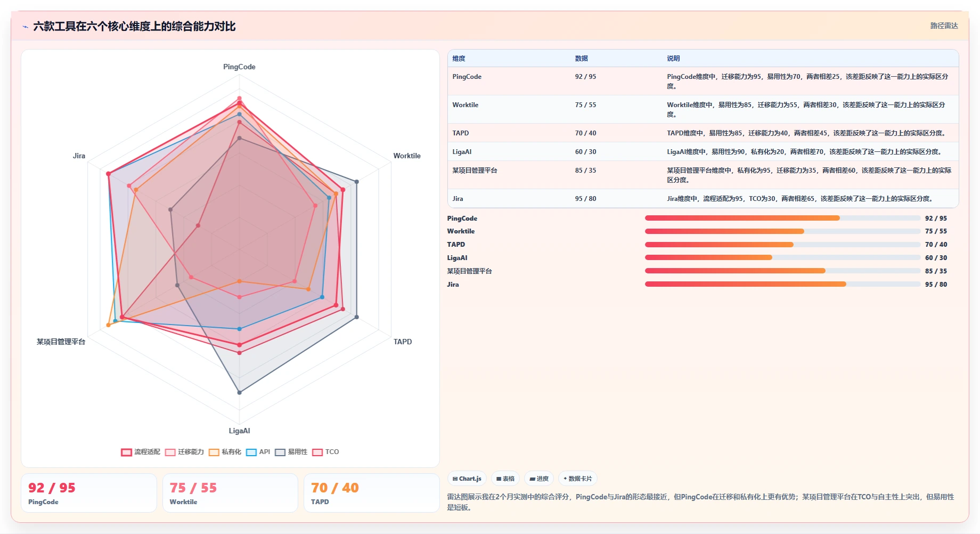Open the TAPD 70 / 40 stat card

pyautogui.click(x=372, y=493)
